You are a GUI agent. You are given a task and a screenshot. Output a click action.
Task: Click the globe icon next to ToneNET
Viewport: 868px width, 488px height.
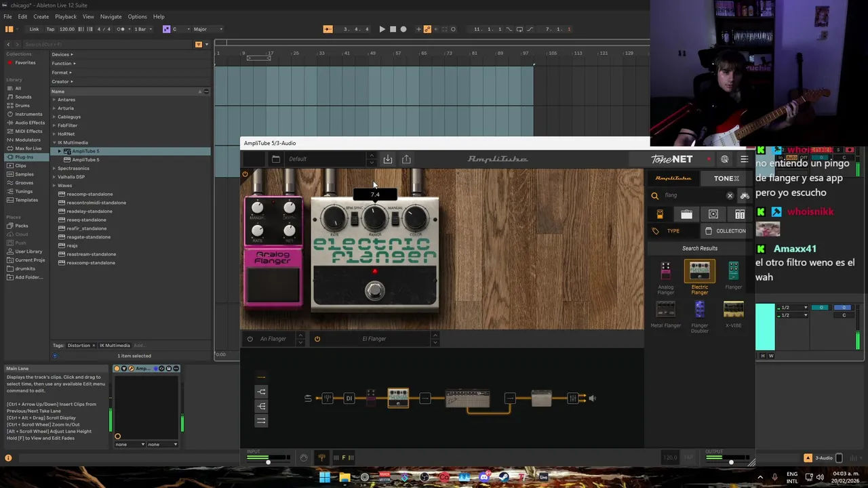pyautogui.click(x=725, y=159)
